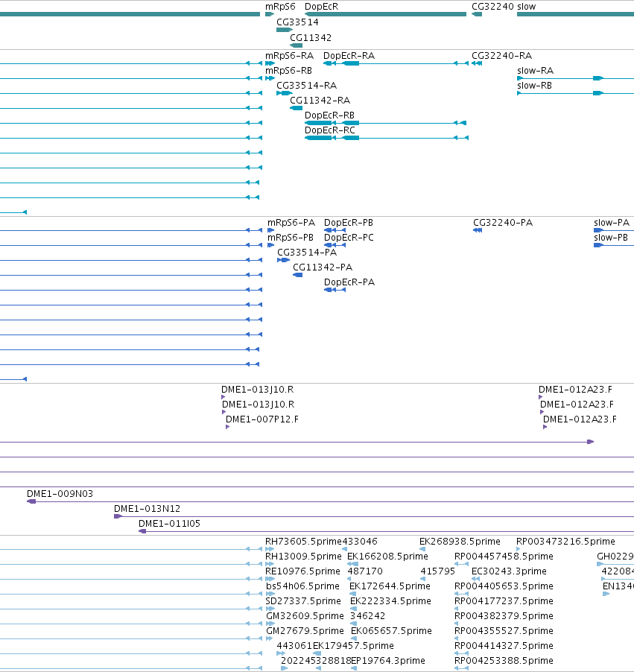Click the slow gene label
Screen dimensions: 634x672
(x=527, y=7)
